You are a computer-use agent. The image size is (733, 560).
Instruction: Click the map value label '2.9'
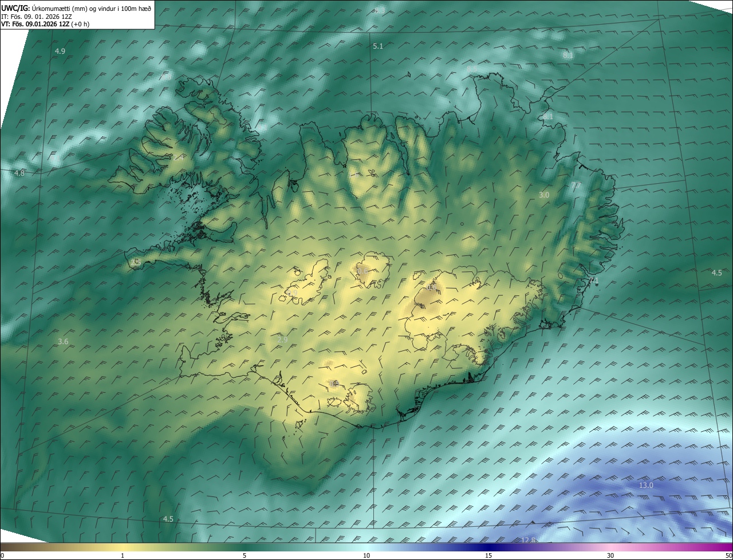click(282, 340)
